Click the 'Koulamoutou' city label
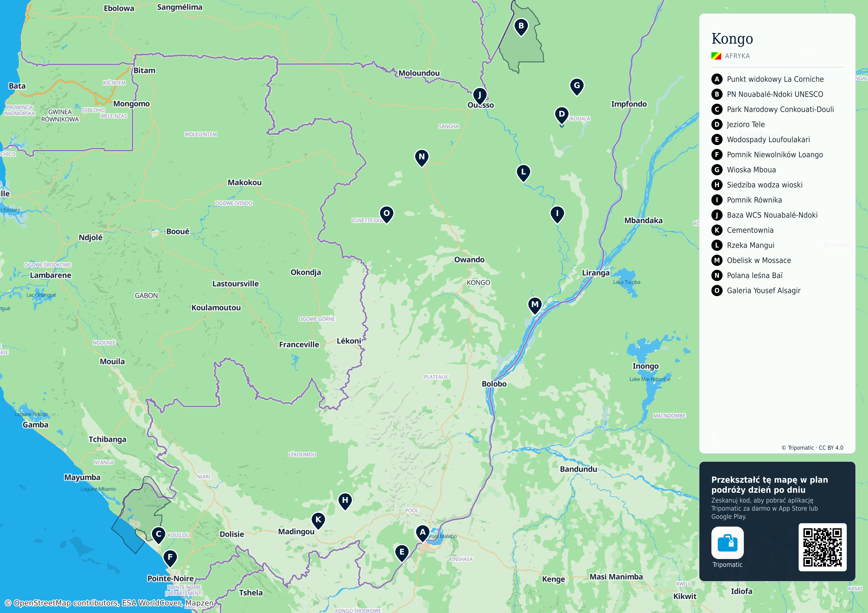Image resolution: width=868 pixels, height=613 pixels. coord(216,307)
